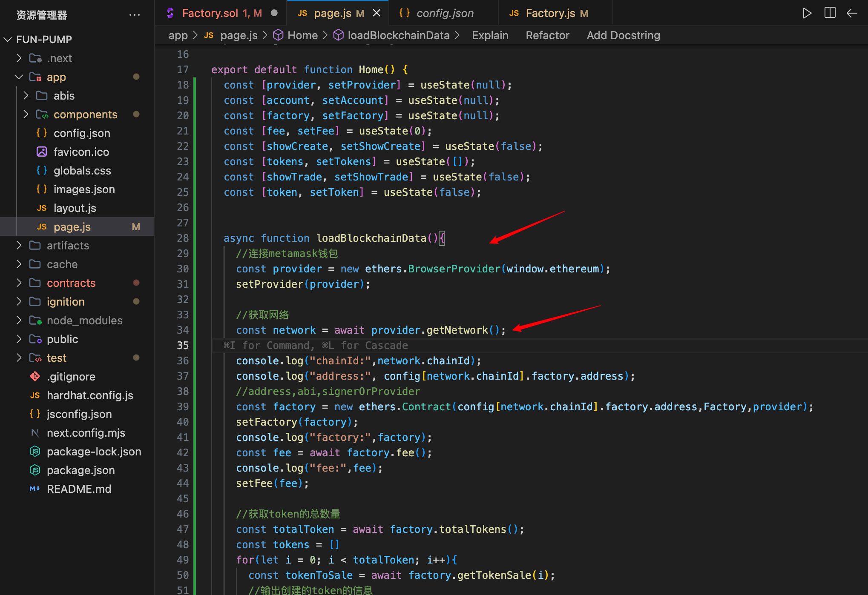Image resolution: width=868 pixels, height=595 pixels.
Task: Close the page.js tab
Action: (x=377, y=13)
